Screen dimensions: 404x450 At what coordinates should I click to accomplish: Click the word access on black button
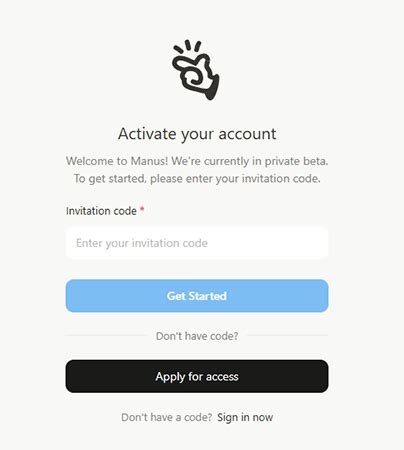pyautogui.click(x=222, y=377)
